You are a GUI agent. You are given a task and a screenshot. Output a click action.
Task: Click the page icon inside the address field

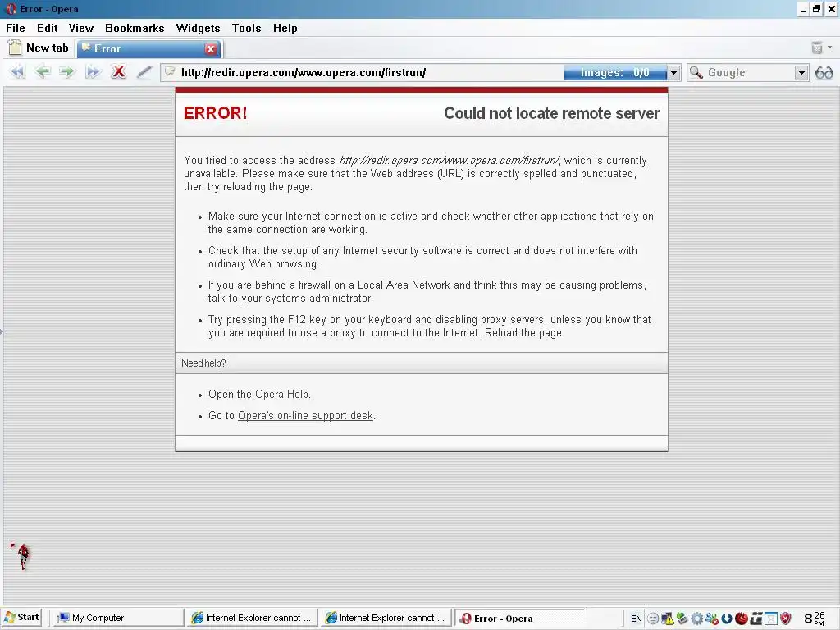[170, 72]
